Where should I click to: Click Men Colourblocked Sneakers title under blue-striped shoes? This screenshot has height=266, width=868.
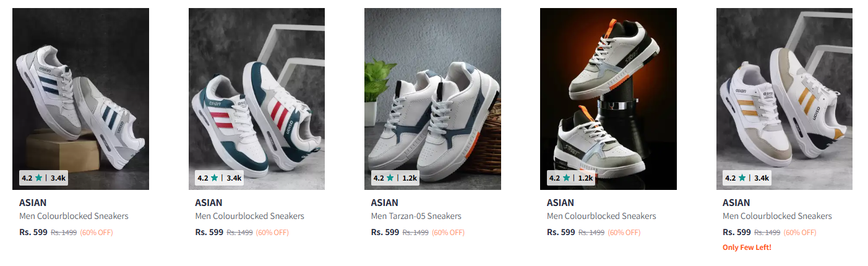74,216
